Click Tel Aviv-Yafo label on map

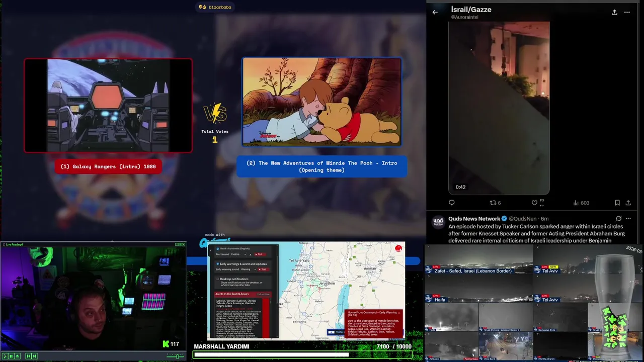point(299,260)
